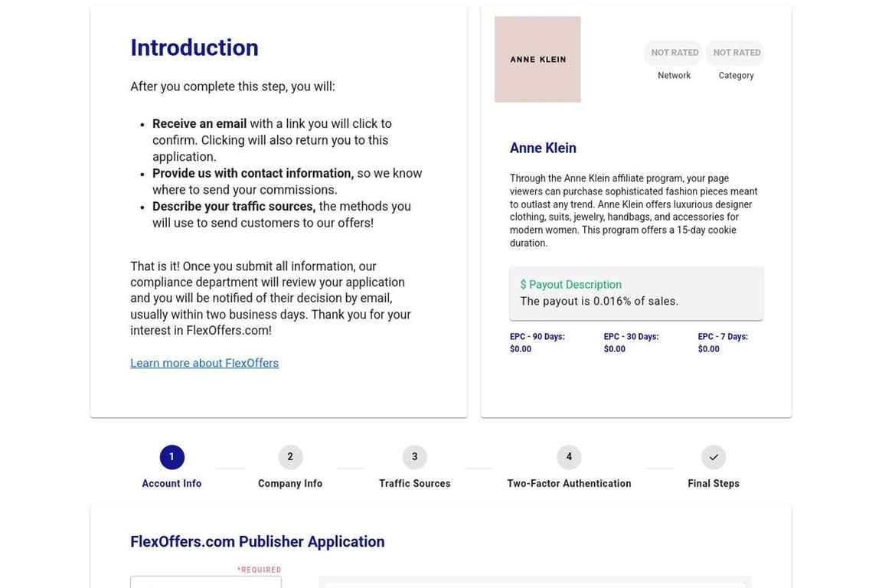Click the Two-Factor Authentication step label

(569, 483)
